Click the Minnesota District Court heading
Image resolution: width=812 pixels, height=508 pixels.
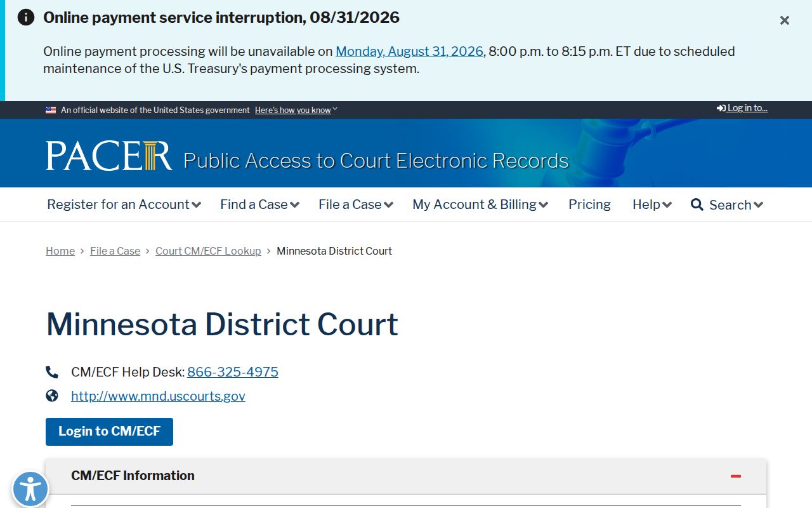point(222,324)
